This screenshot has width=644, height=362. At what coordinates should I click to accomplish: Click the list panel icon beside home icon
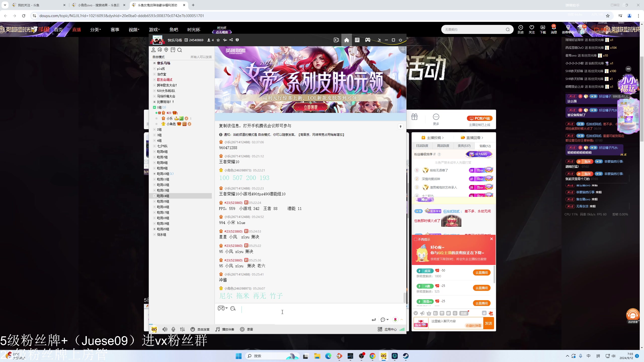[357, 40]
